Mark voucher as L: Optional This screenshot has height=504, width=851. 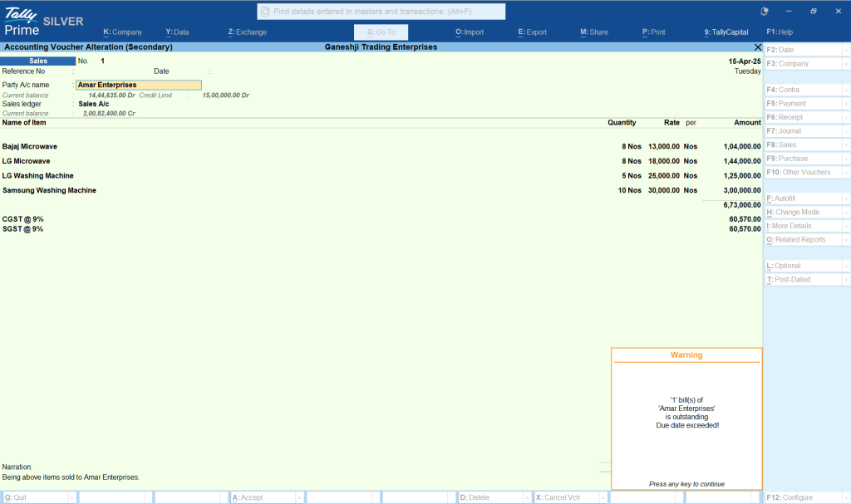804,266
